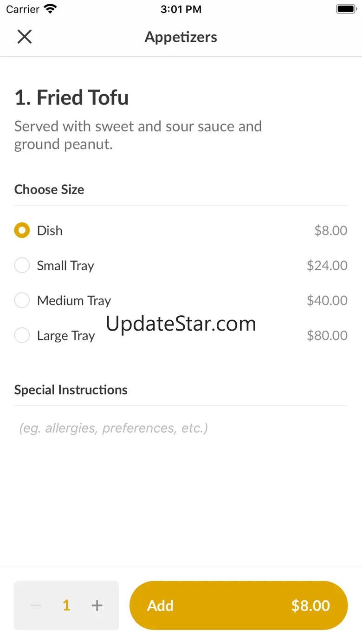Tap the 3:01 PM clock
Viewport: 362px width, 644px height.
coord(181,9)
